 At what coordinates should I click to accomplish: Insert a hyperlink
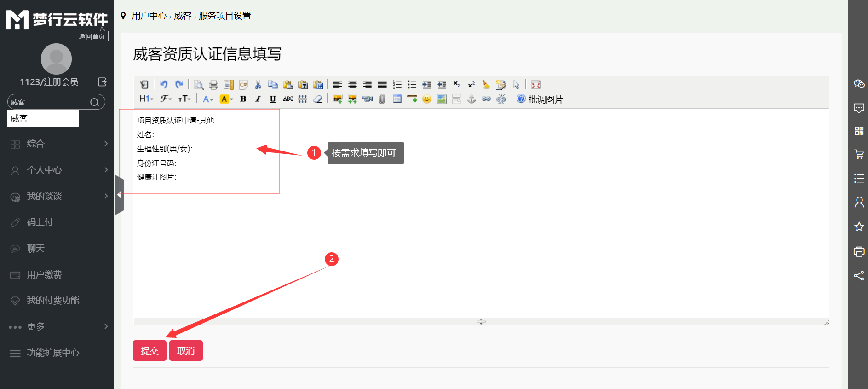[486, 99]
